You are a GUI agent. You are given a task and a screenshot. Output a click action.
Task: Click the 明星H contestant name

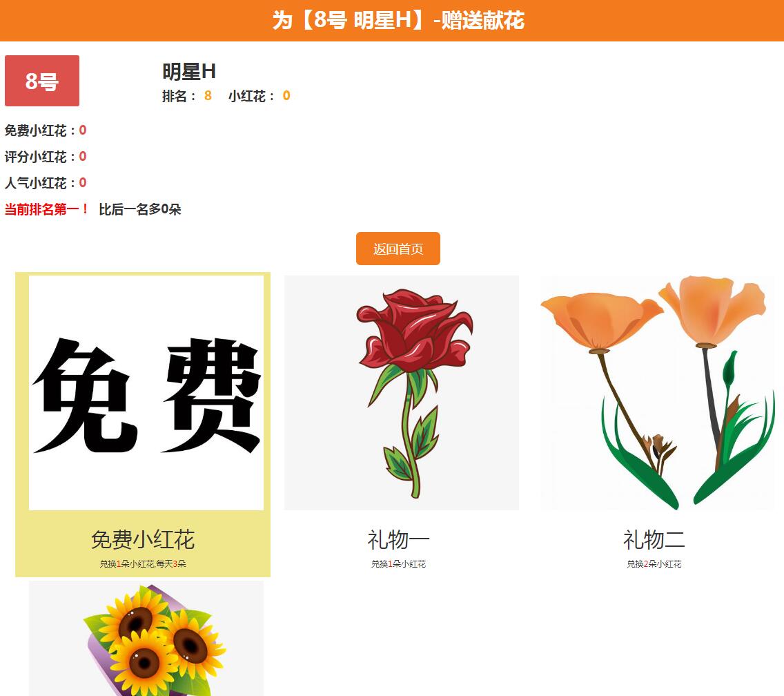189,71
